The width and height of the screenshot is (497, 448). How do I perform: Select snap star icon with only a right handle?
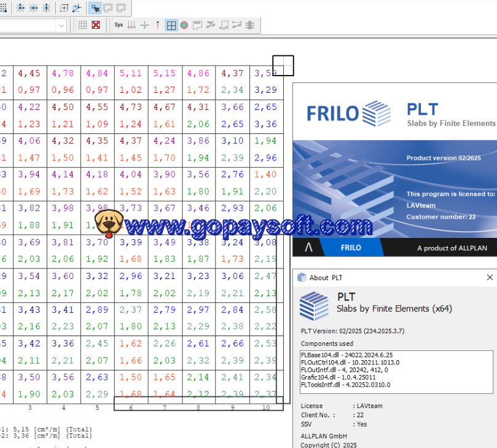(x=33, y=7)
